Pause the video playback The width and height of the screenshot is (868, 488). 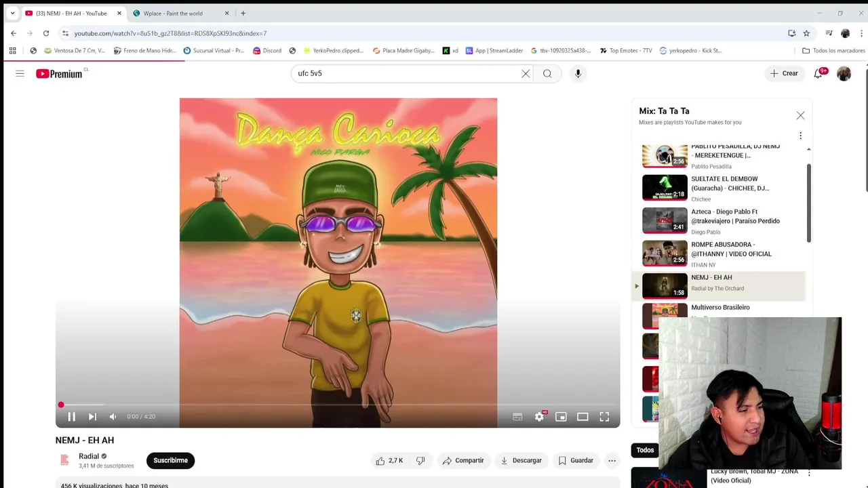tap(71, 417)
